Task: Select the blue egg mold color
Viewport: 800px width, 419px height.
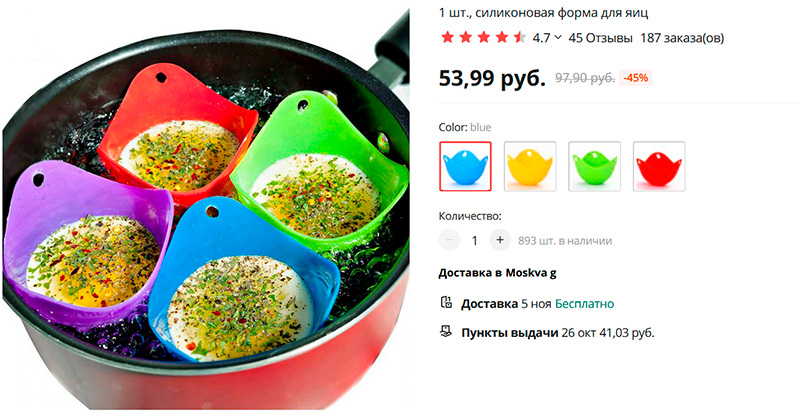Action: coord(465,166)
